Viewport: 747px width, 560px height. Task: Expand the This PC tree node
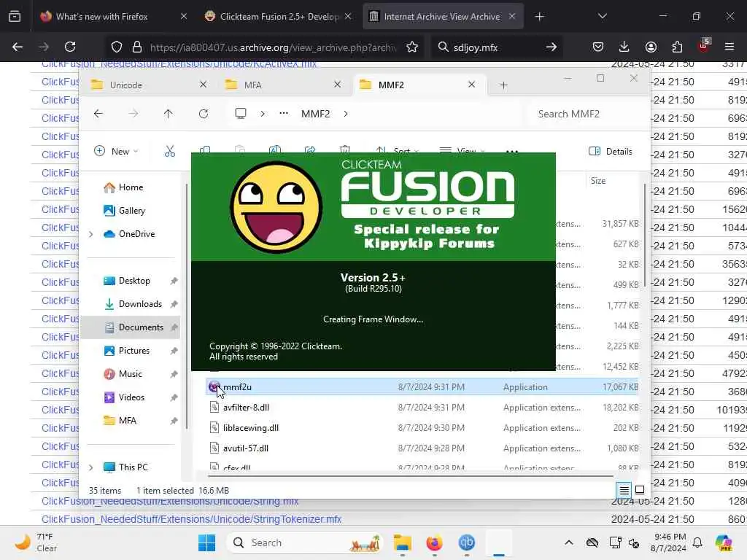click(91, 467)
